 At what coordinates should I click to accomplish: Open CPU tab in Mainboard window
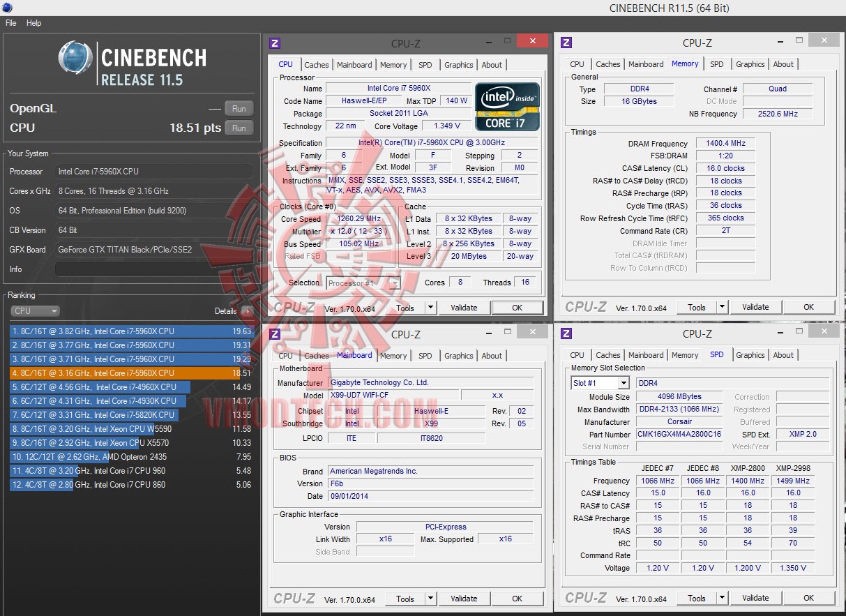pos(286,356)
